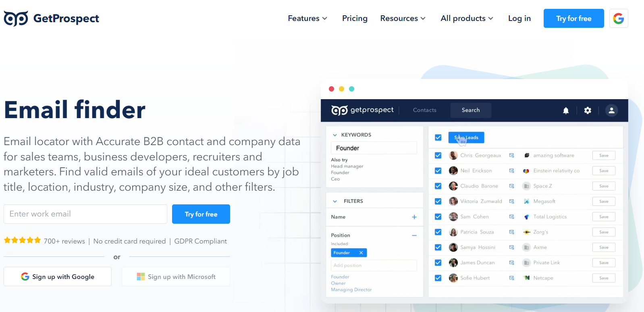Open the Pricing page
644x312 pixels.
[x=355, y=18]
